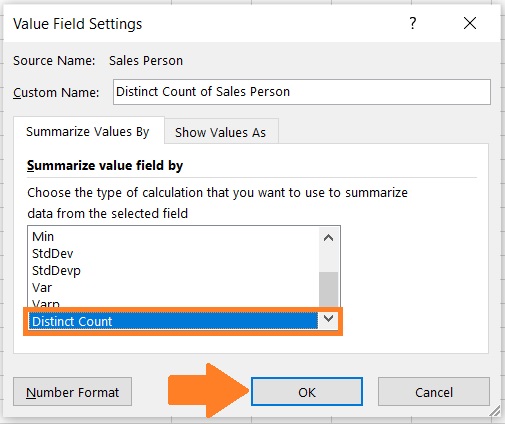The width and height of the screenshot is (505, 424).
Task: Select Var in the calculation list
Action: (173, 287)
